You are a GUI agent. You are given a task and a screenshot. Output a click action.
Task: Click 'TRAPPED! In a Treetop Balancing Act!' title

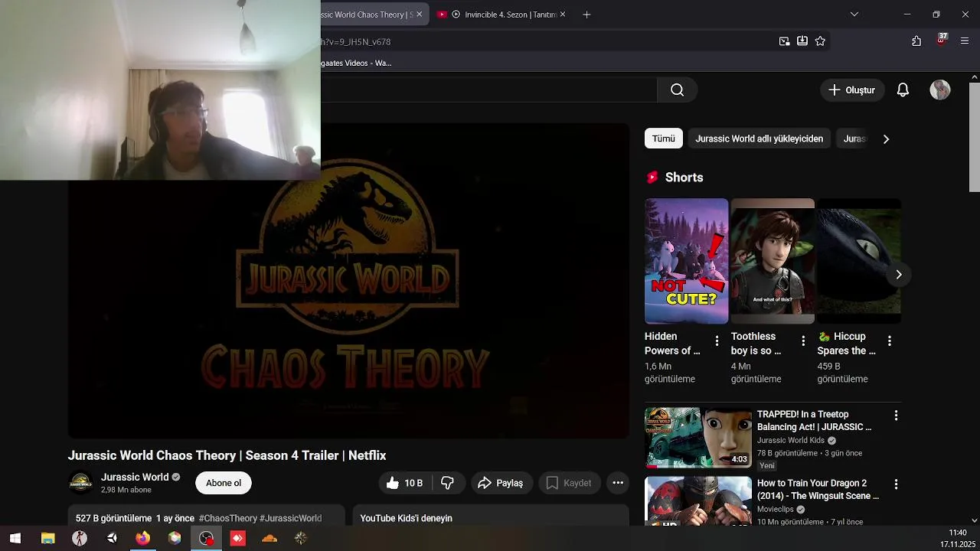point(815,420)
